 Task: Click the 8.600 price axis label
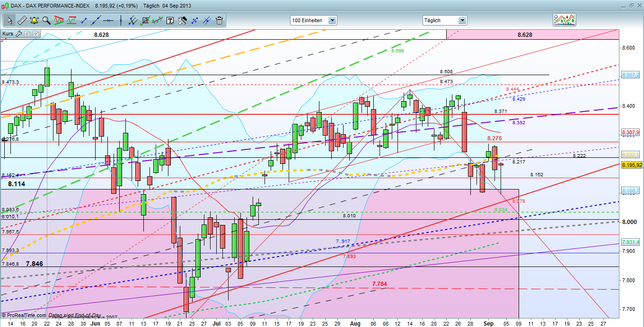click(629, 48)
